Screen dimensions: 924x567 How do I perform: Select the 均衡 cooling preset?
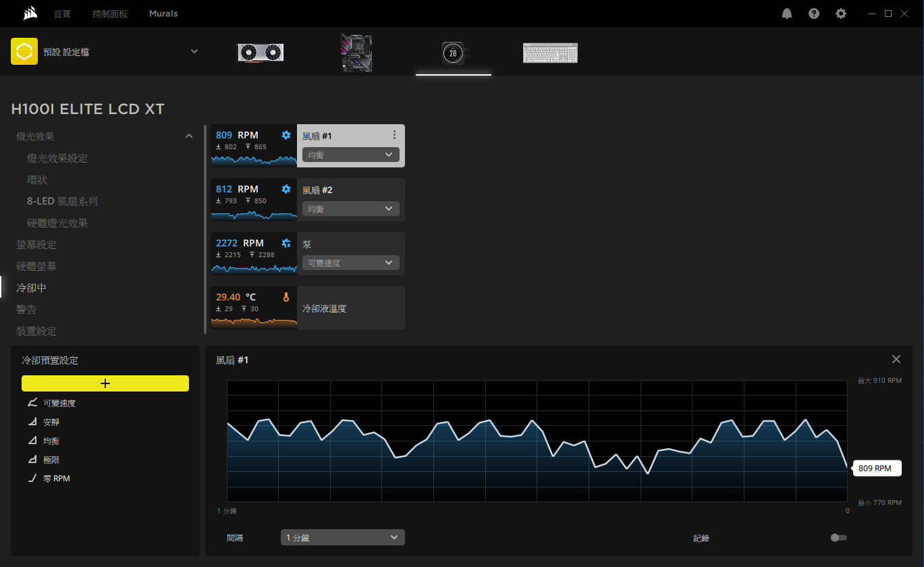coord(51,441)
